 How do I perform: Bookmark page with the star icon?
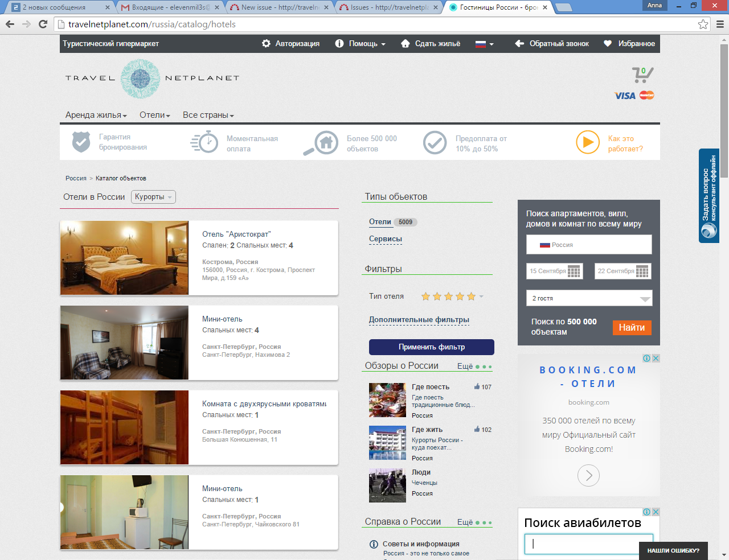pyautogui.click(x=703, y=24)
